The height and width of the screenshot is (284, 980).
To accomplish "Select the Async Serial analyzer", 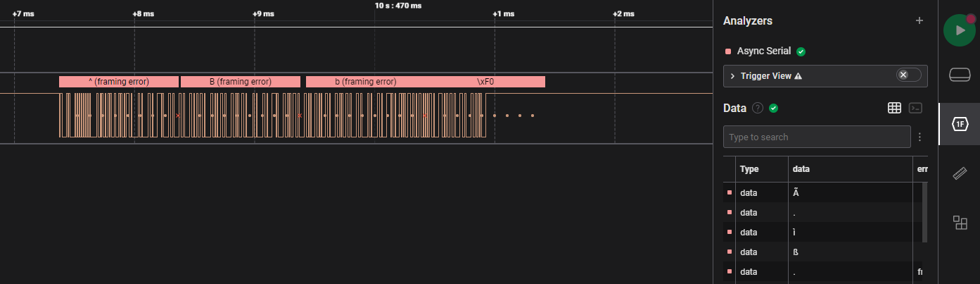I will pyautogui.click(x=762, y=51).
